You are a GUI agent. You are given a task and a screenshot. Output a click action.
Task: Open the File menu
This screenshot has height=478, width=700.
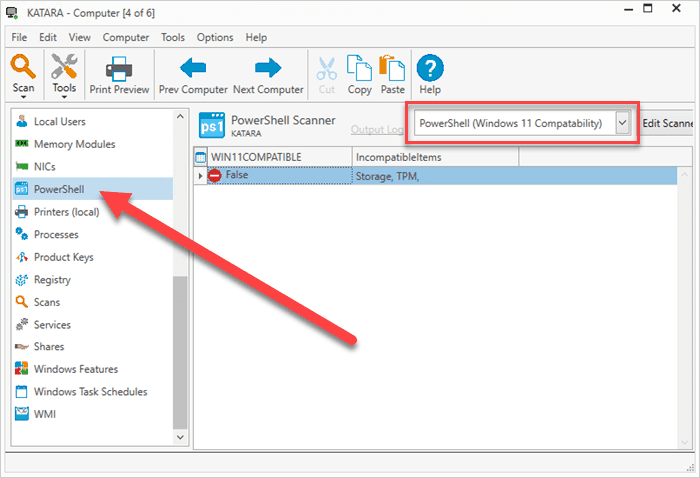tap(19, 37)
